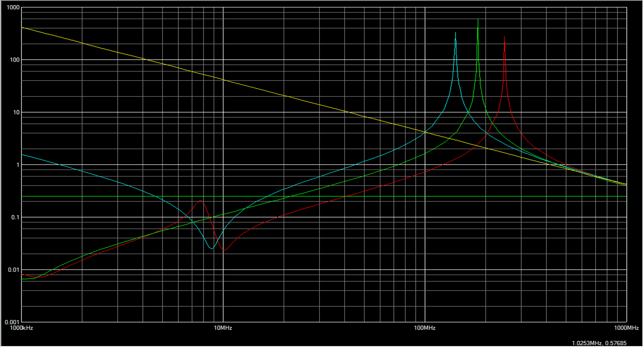This screenshot has width=644, height=347.
Task: Click the 10 label on the Y axis
Action: click(x=15, y=113)
